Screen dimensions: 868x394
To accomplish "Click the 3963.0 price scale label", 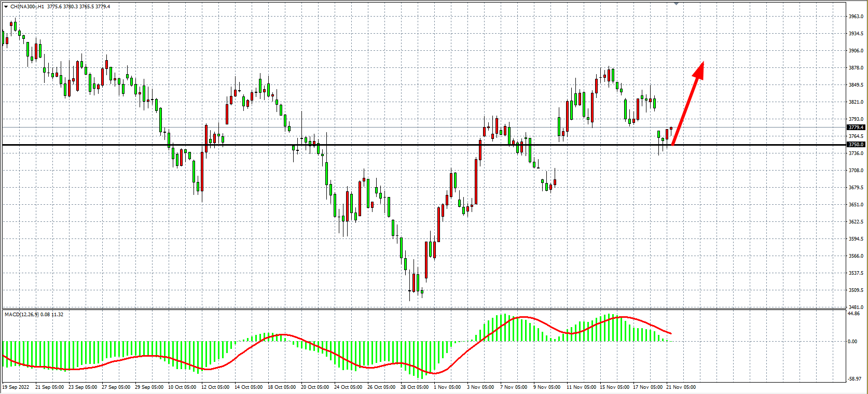I will [856, 17].
